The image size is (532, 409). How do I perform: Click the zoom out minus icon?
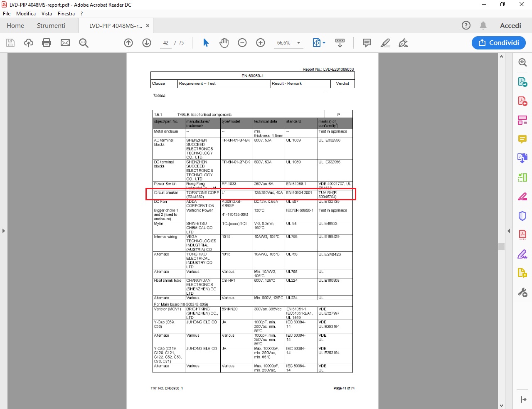coord(242,43)
